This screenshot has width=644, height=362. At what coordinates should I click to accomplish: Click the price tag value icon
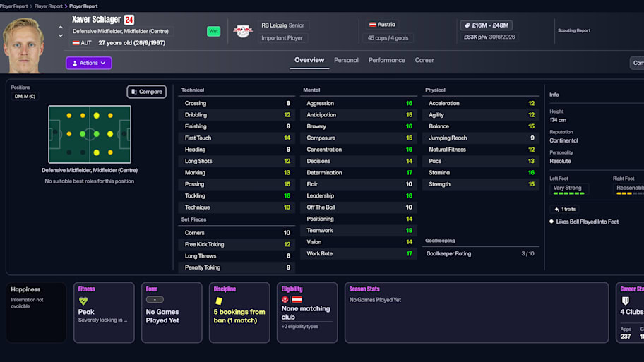pos(467,25)
